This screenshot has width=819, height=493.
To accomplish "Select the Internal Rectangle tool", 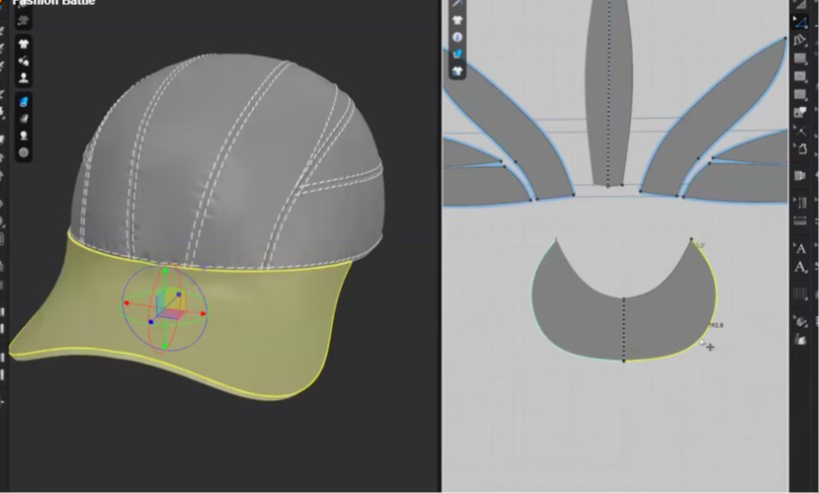I will tap(800, 77).
